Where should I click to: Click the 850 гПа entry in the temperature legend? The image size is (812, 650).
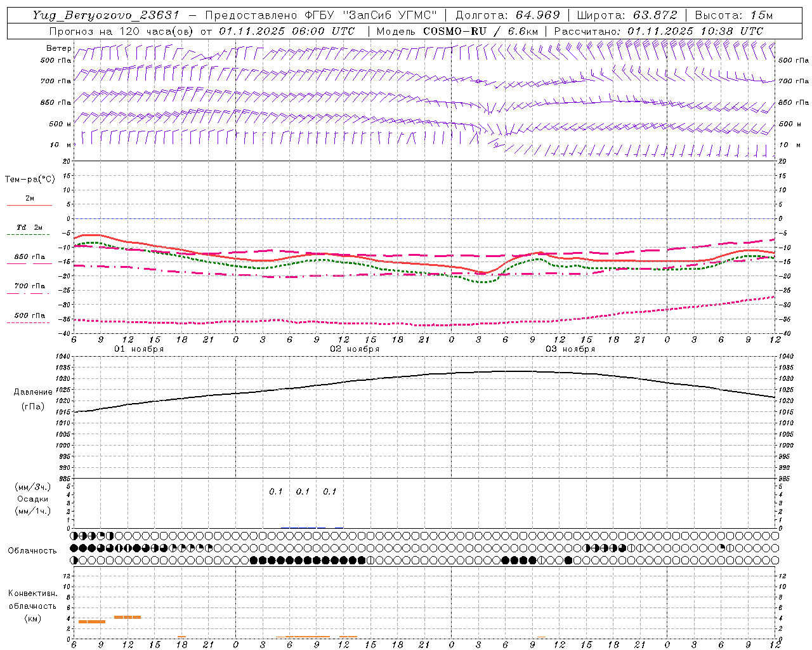pyautogui.click(x=30, y=257)
